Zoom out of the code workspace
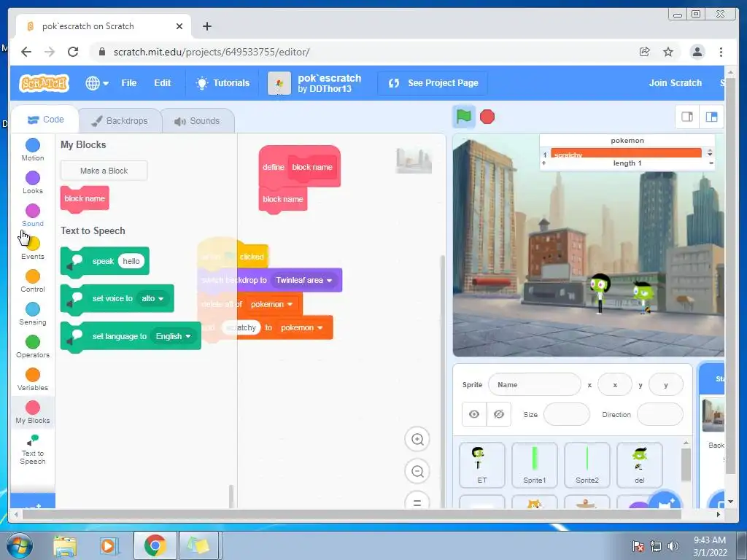Image resolution: width=747 pixels, height=560 pixels. point(417,472)
